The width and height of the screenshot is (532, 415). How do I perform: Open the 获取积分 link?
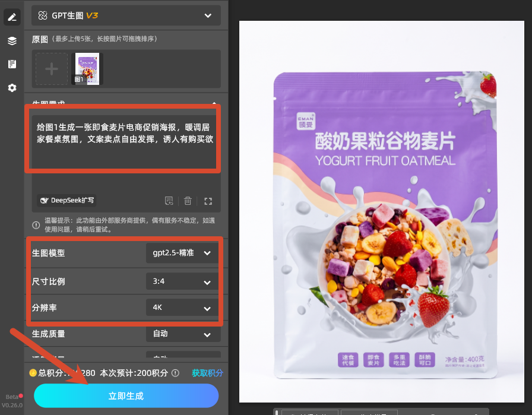(x=207, y=373)
